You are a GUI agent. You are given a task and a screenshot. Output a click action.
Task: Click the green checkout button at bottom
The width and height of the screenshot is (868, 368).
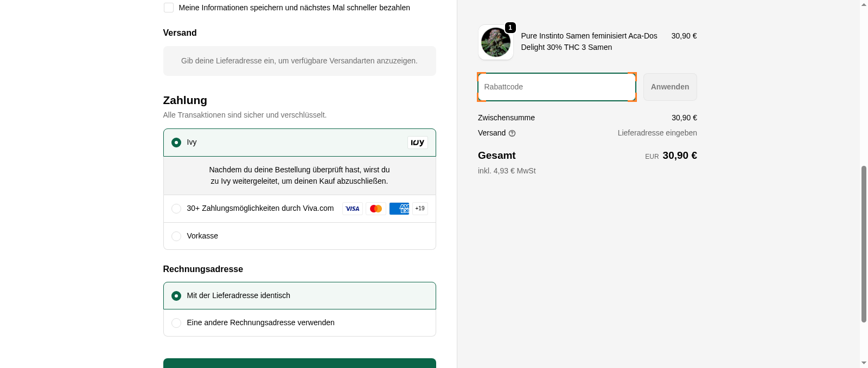pyautogui.click(x=299, y=363)
